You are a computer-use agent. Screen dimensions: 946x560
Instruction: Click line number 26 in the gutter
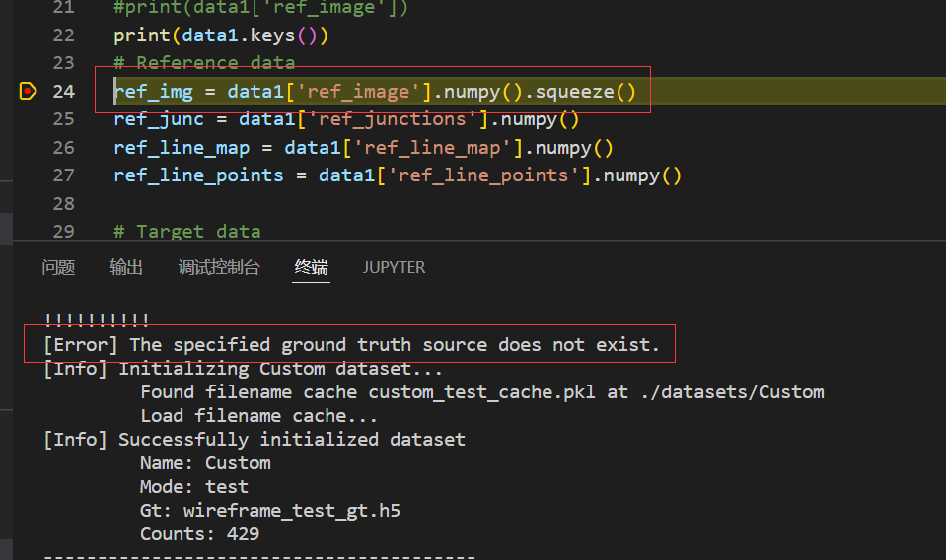pyautogui.click(x=63, y=148)
